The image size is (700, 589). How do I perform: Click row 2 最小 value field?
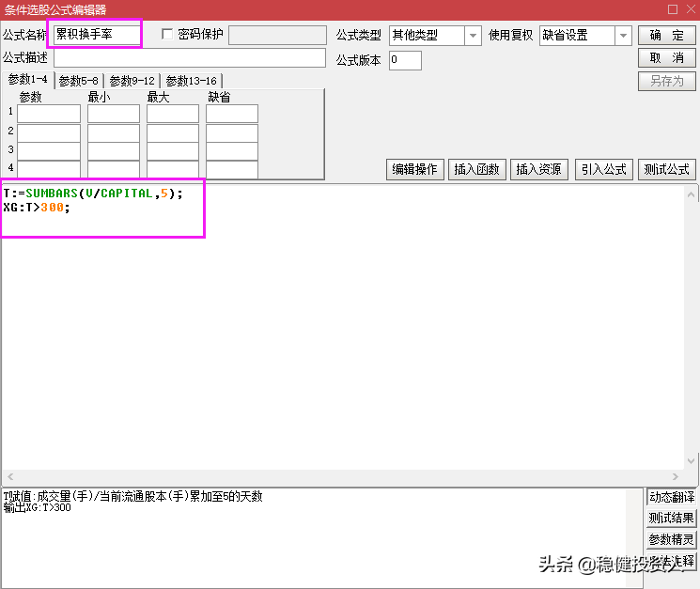(x=114, y=133)
